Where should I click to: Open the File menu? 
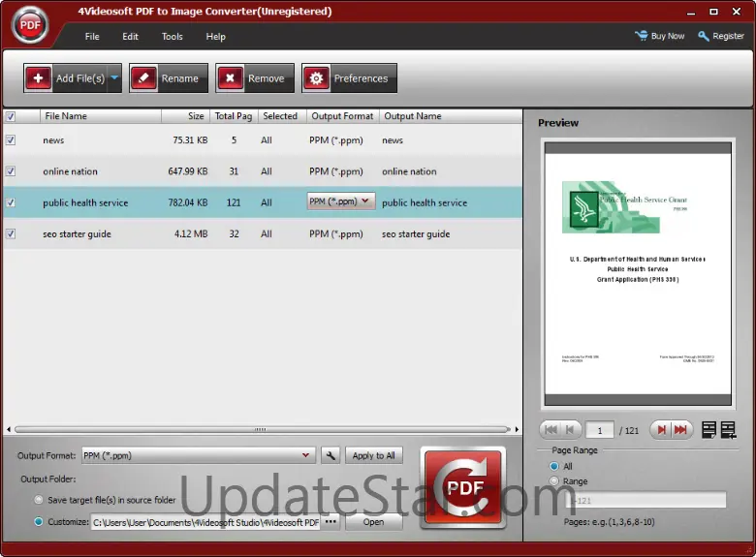point(92,37)
